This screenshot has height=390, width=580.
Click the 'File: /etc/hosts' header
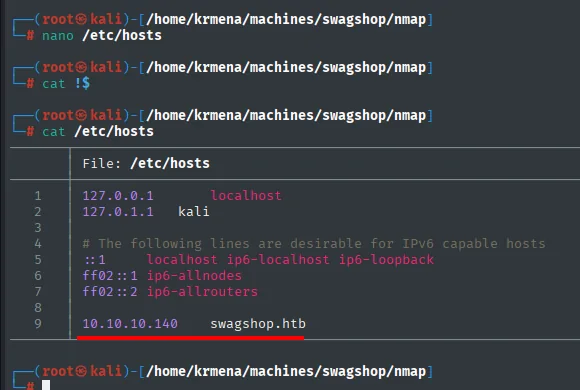[x=146, y=164]
